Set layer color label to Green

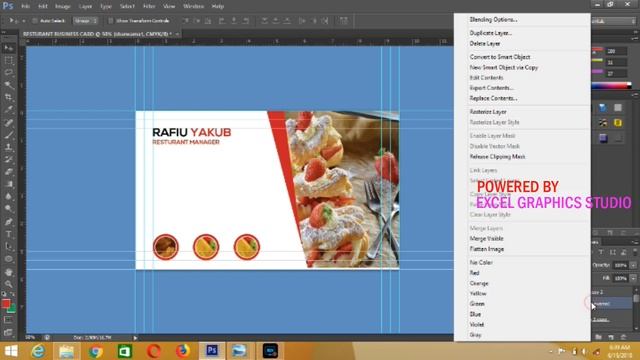coord(477,304)
